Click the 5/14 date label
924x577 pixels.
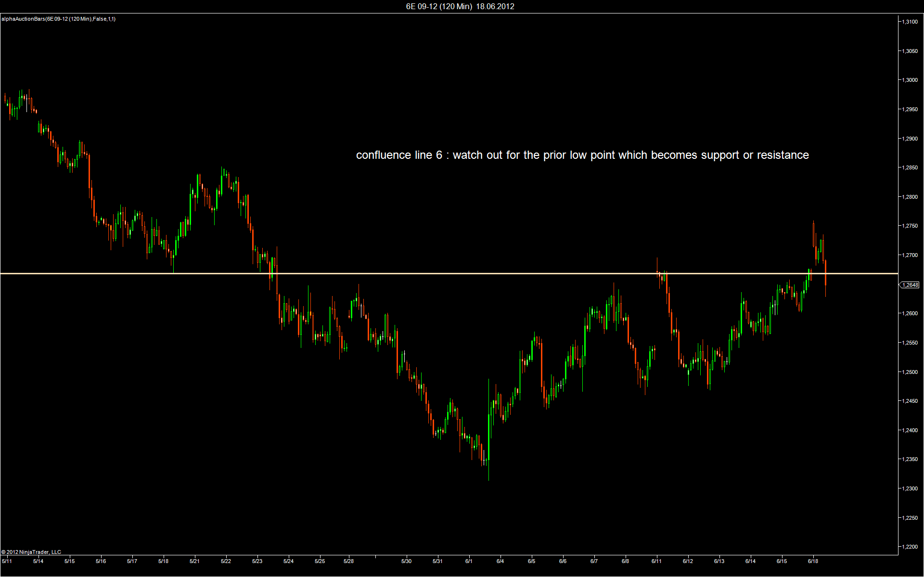(x=38, y=561)
